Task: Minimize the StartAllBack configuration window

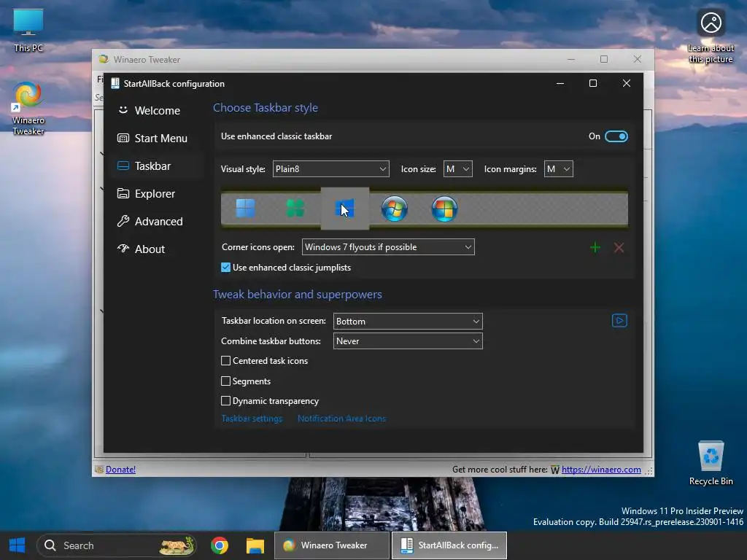Action: pyautogui.click(x=560, y=83)
